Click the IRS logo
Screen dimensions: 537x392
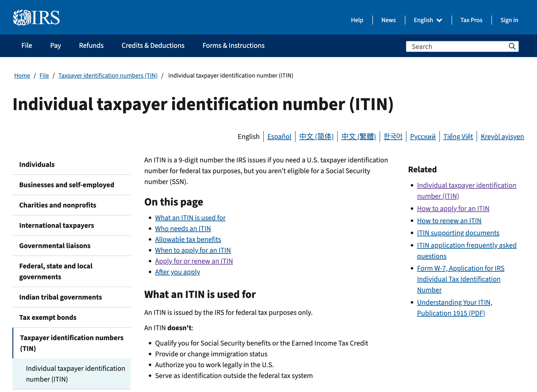[x=36, y=18]
